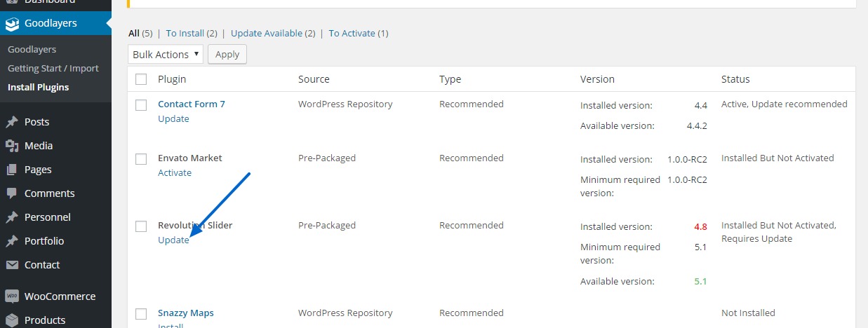Viewport: 868px width, 328px height.
Task: Click the Media icon in sidebar
Action: (x=12, y=146)
